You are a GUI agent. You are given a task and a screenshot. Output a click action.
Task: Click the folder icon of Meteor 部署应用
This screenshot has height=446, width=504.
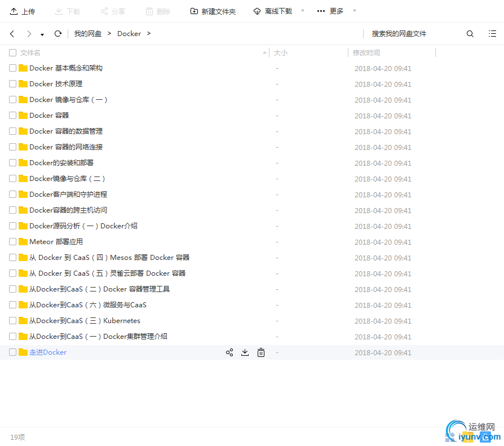23,241
